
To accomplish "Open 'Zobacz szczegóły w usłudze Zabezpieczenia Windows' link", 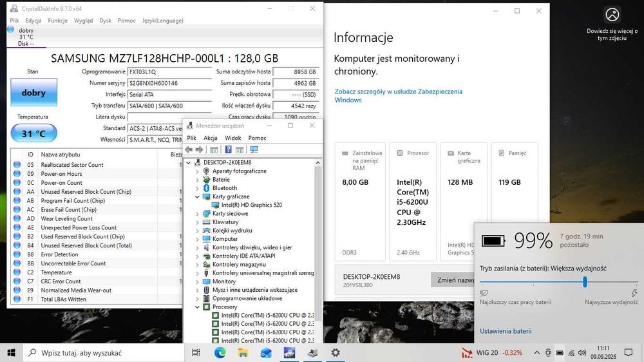I will pyautogui.click(x=399, y=95).
